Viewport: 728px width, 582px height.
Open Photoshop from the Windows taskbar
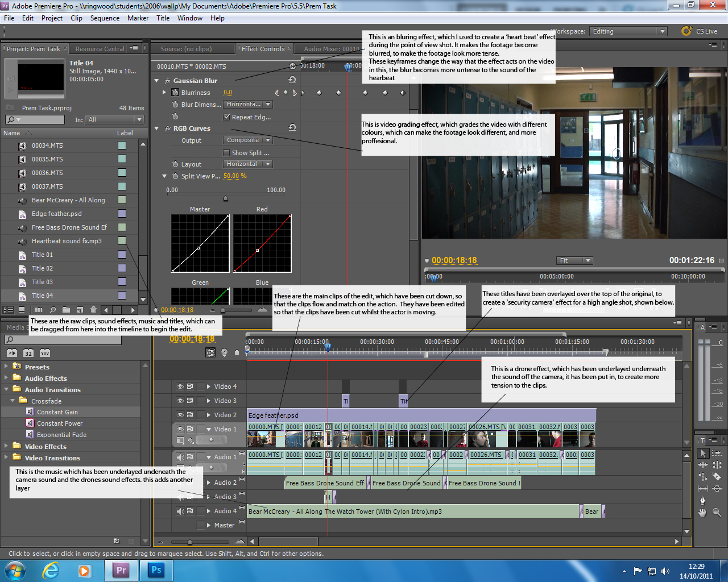[156, 570]
